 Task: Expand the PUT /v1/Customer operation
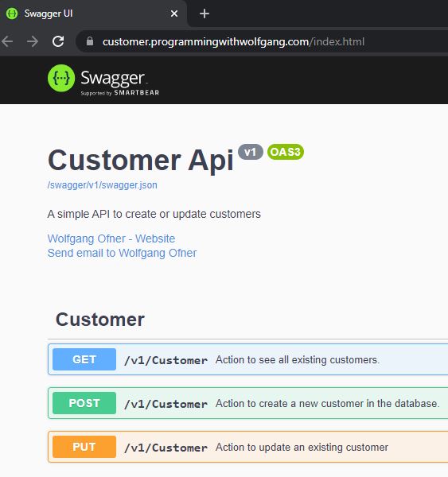coord(247,447)
